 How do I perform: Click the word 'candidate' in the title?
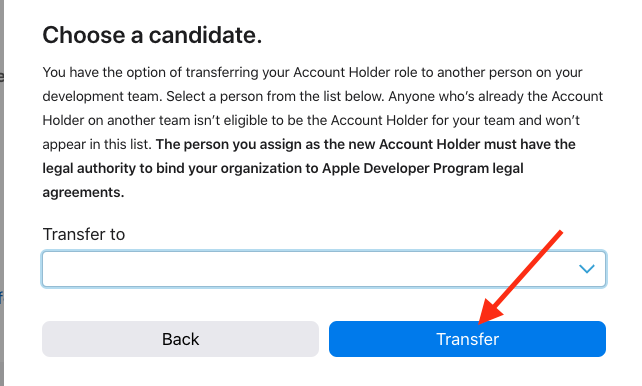coord(203,35)
